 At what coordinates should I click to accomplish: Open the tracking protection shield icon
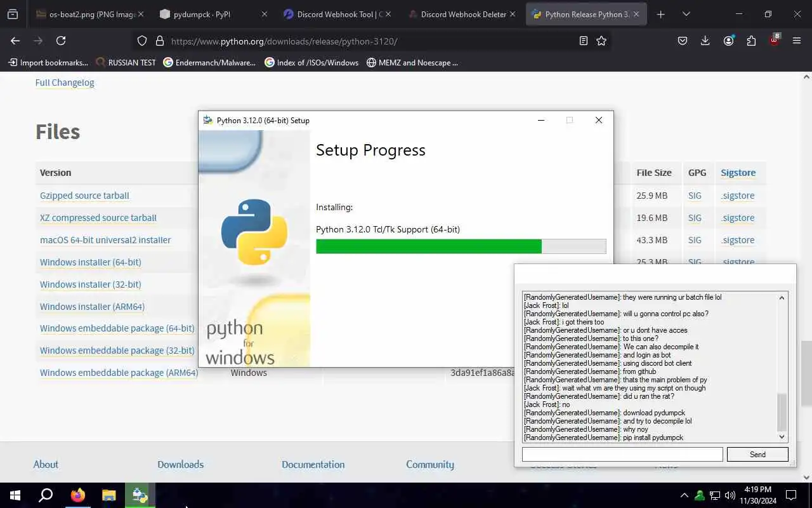142,41
